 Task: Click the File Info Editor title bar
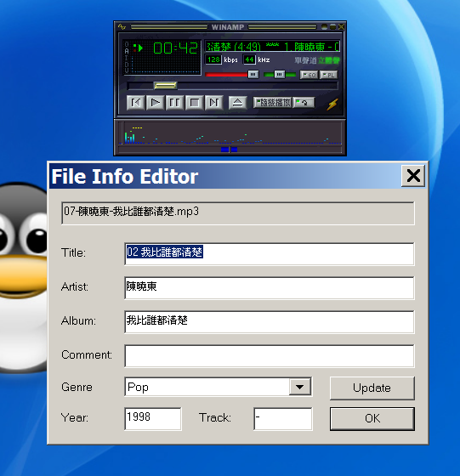click(x=224, y=176)
